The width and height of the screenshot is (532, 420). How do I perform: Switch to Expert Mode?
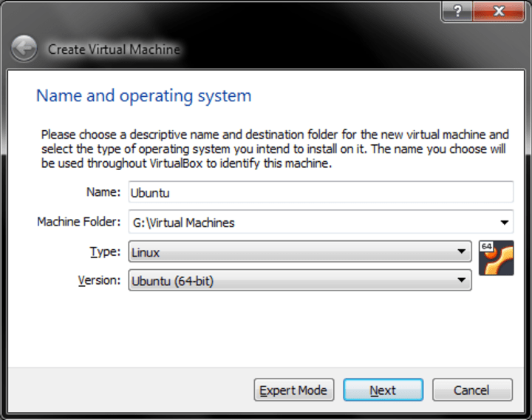294,390
